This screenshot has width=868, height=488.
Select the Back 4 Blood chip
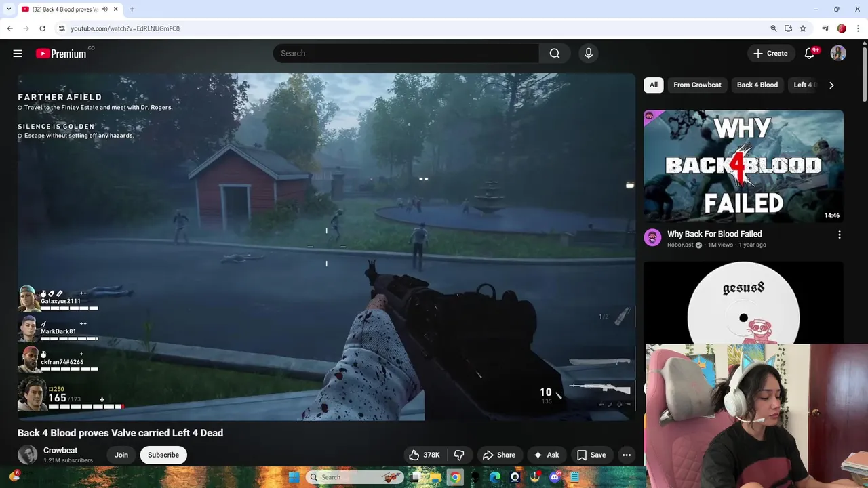point(757,85)
